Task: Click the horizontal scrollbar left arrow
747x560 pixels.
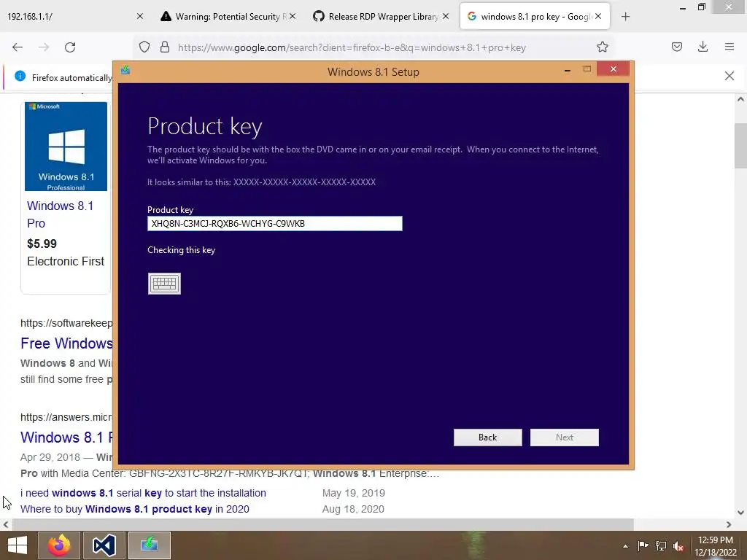Action: pos(6,524)
